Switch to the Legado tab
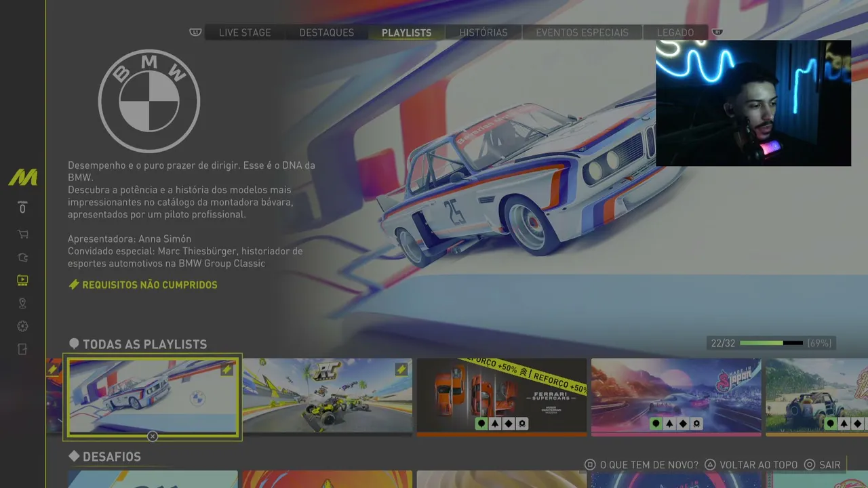The width and height of the screenshot is (868, 488). click(x=675, y=33)
